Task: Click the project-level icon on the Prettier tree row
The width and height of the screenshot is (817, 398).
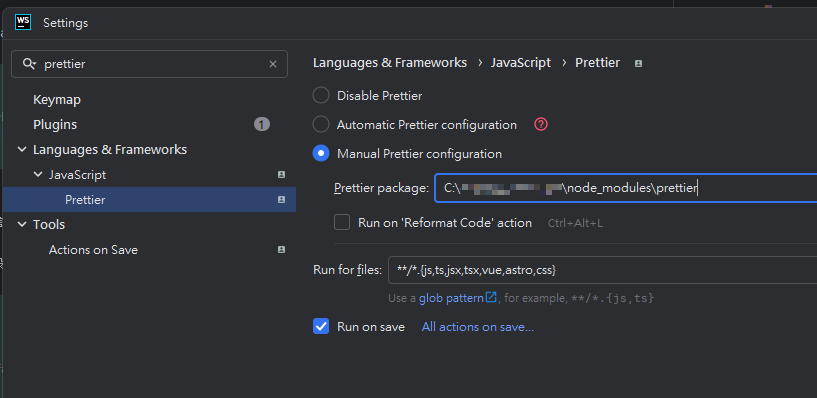Action: (281, 200)
